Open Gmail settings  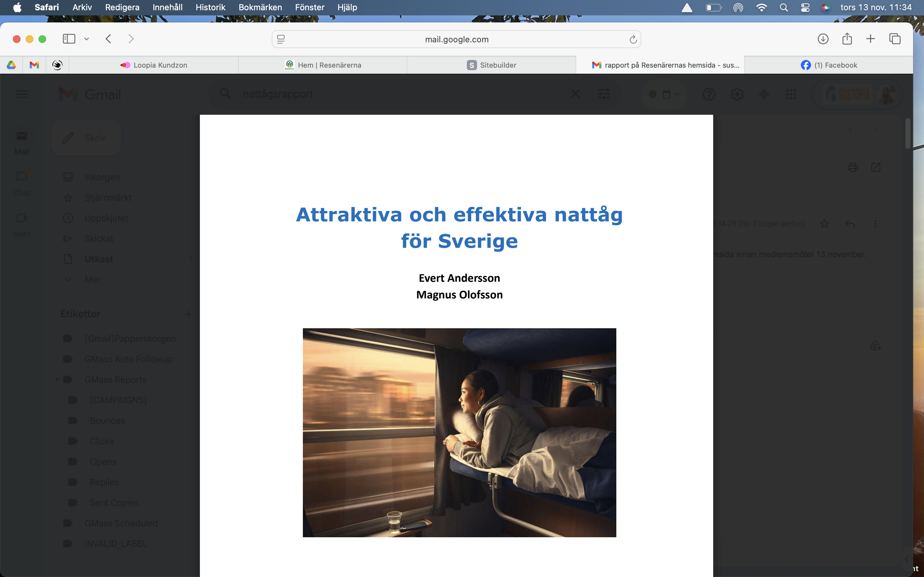[737, 94]
